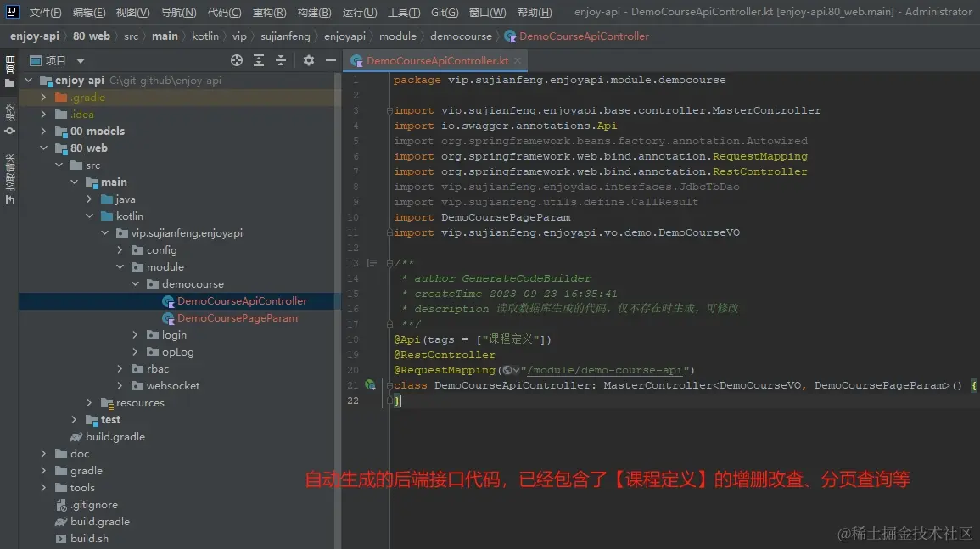This screenshot has width=980, height=549.
Task: Collapse the 80_web module
Action: pyautogui.click(x=43, y=148)
